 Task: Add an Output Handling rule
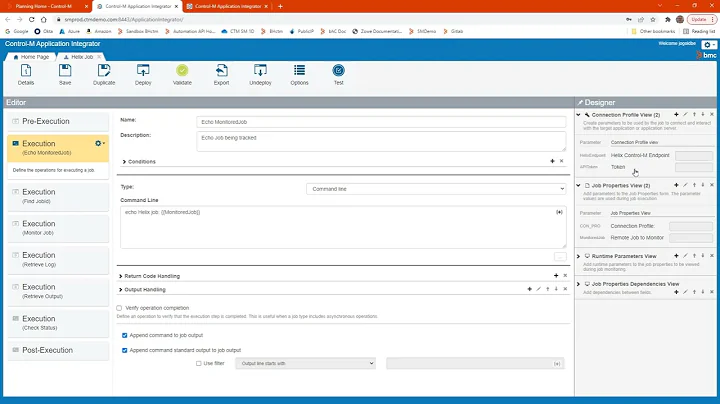pos(529,289)
